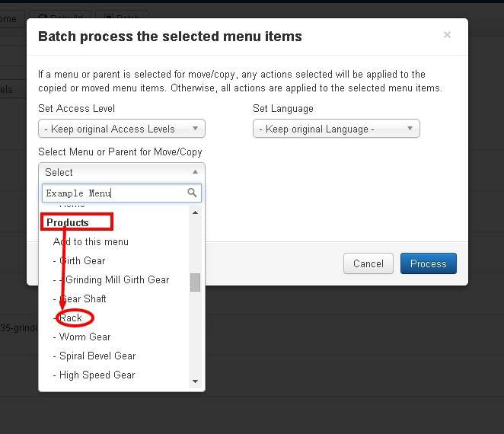
Task: Select Grinding Mill Girth Gear item
Action: click(114, 279)
